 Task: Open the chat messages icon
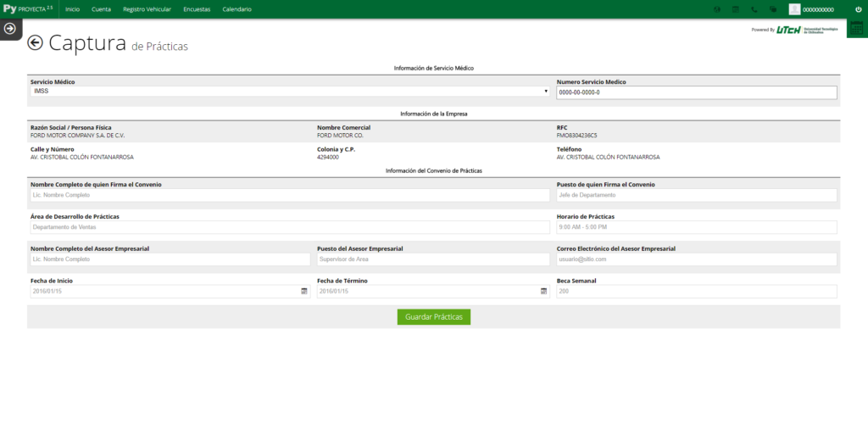(x=772, y=9)
